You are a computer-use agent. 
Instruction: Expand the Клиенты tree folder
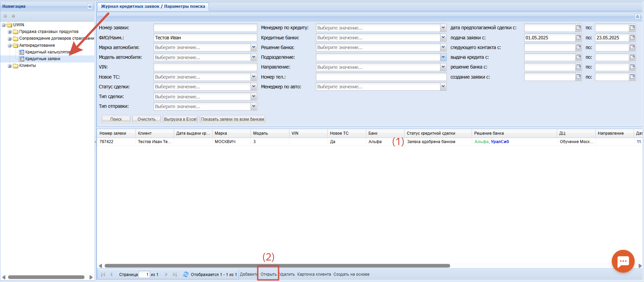[x=10, y=66]
